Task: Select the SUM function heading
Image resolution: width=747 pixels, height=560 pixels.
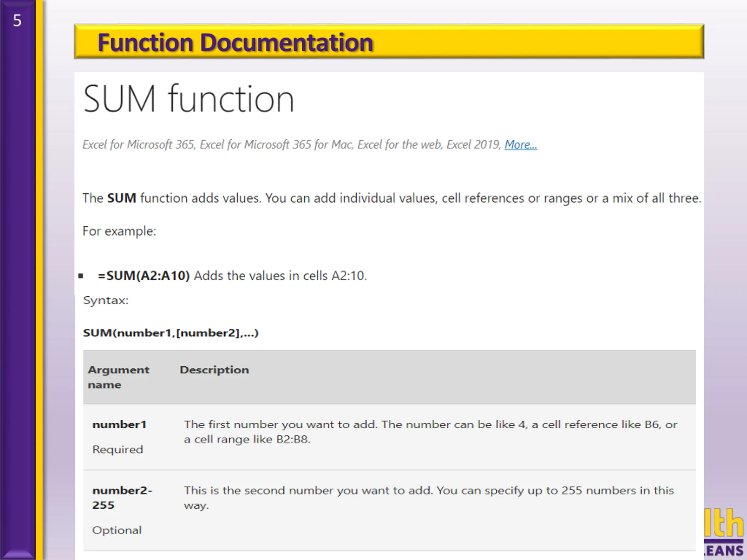Action: pyautogui.click(x=189, y=99)
